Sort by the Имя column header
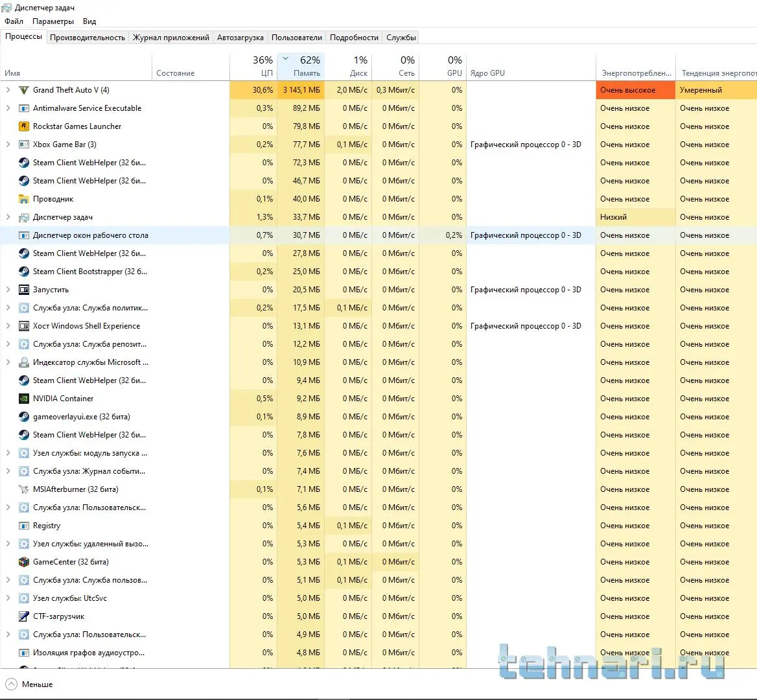The image size is (757, 700). 76,66
